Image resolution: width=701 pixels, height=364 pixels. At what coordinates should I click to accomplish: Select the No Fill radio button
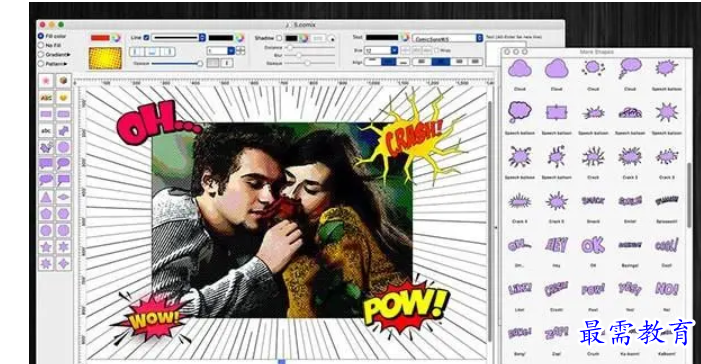pos(41,45)
